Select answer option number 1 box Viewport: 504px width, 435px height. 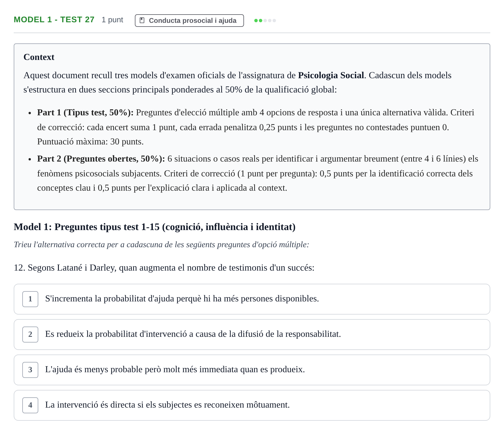30,299
